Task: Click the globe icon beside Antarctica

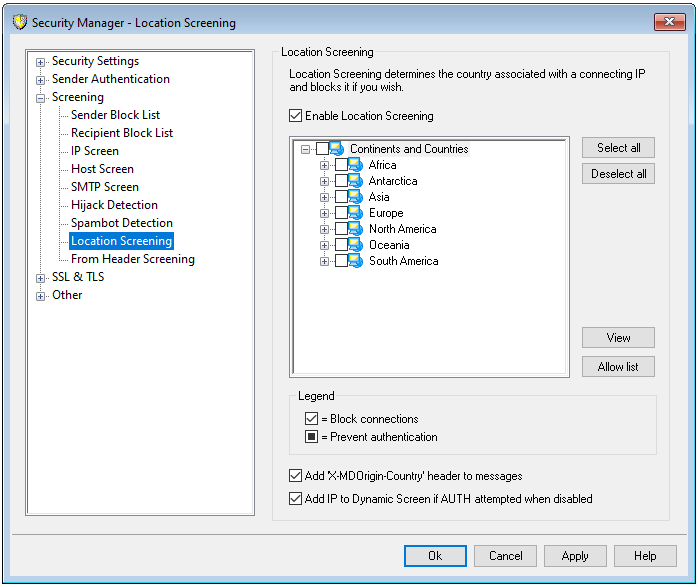Action: 356,181
